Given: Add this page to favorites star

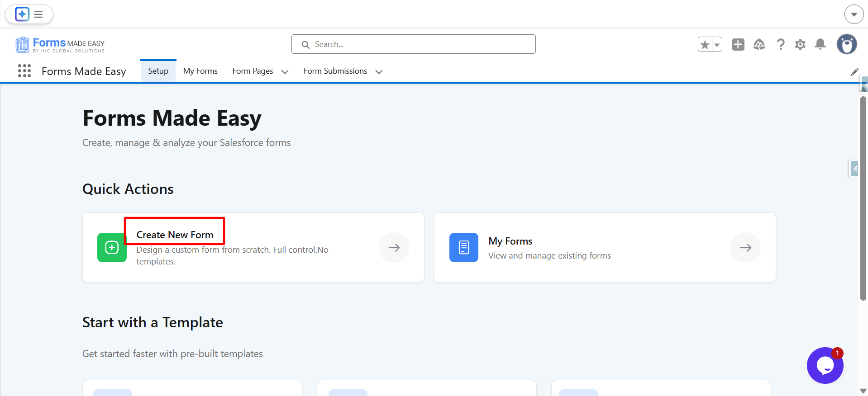Looking at the screenshot, I should click(705, 44).
